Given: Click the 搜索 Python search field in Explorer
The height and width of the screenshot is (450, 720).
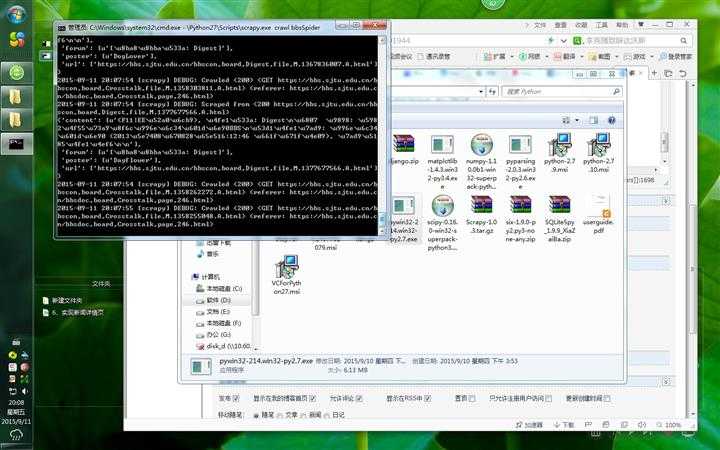Looking at the screenshot, I should coord(562,91).
